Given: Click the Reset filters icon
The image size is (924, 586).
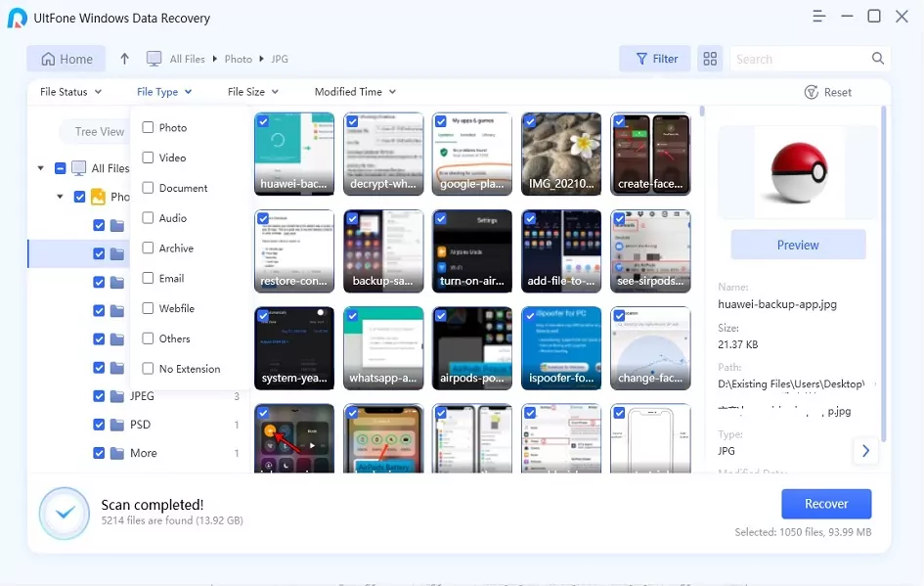Looking at the screenshot, I should tap(811, 92).
